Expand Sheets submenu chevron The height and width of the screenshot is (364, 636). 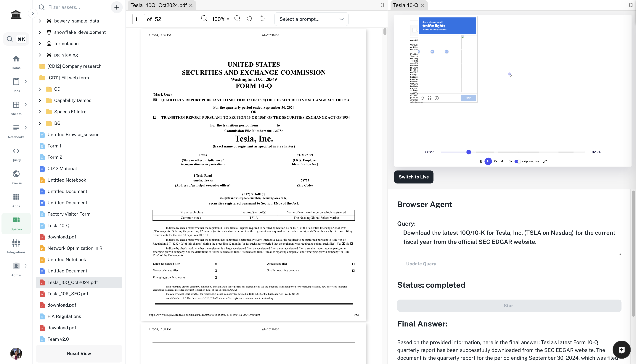coord(26,105)
